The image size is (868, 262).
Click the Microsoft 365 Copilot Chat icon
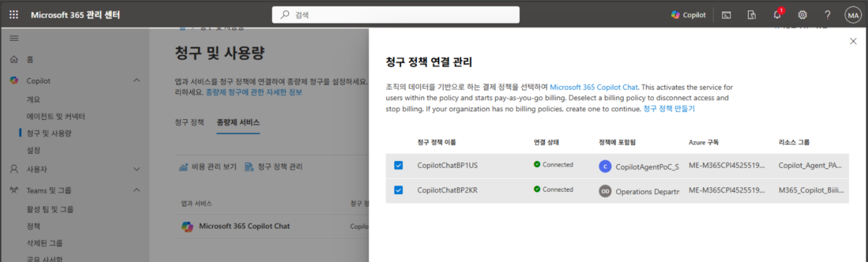[187, 226]
